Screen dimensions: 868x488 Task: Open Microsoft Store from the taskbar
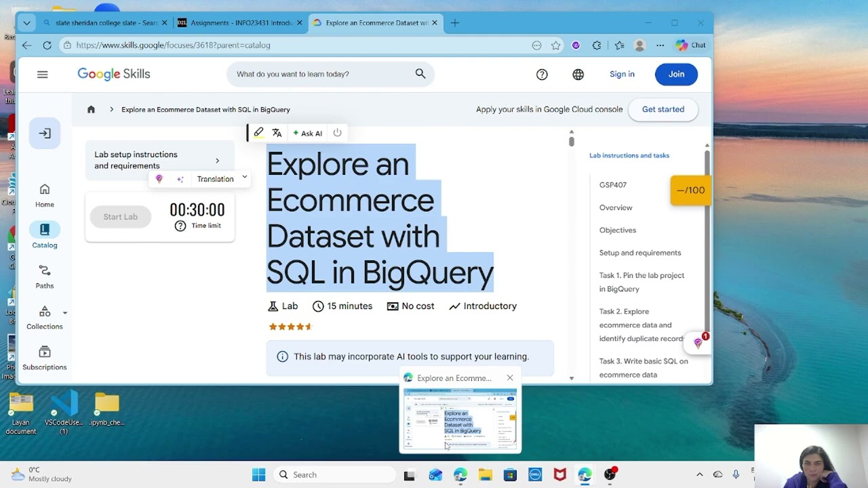[x=510, y=475]
